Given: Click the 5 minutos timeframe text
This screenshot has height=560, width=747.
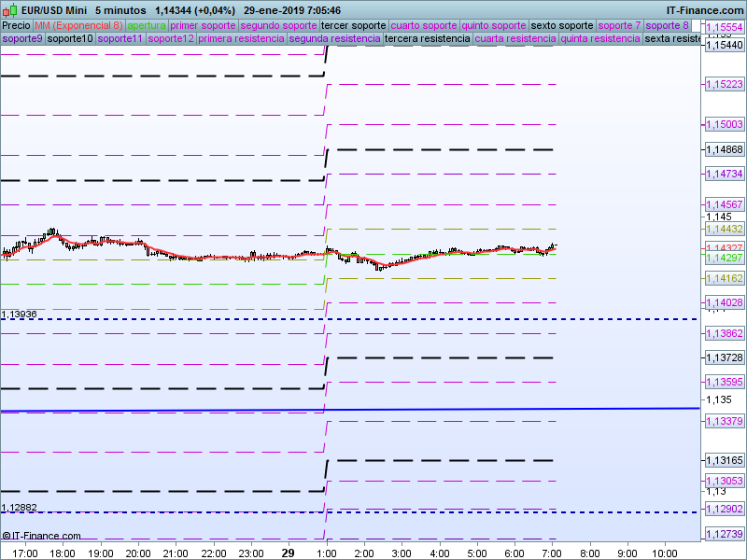Looking at the screenshot, I should point(120,10).
